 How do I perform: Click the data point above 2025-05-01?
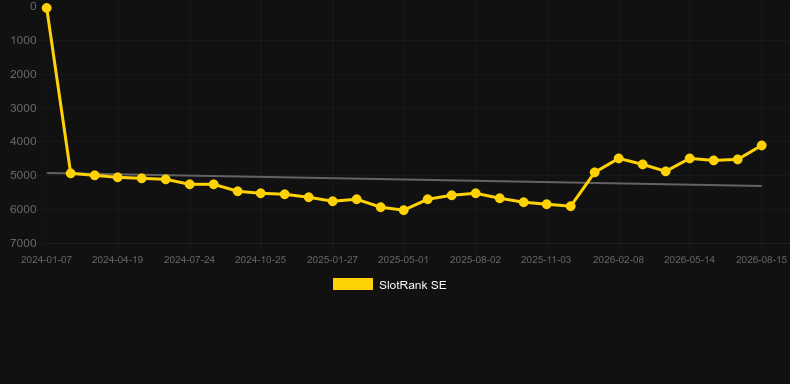click(404, 210)
